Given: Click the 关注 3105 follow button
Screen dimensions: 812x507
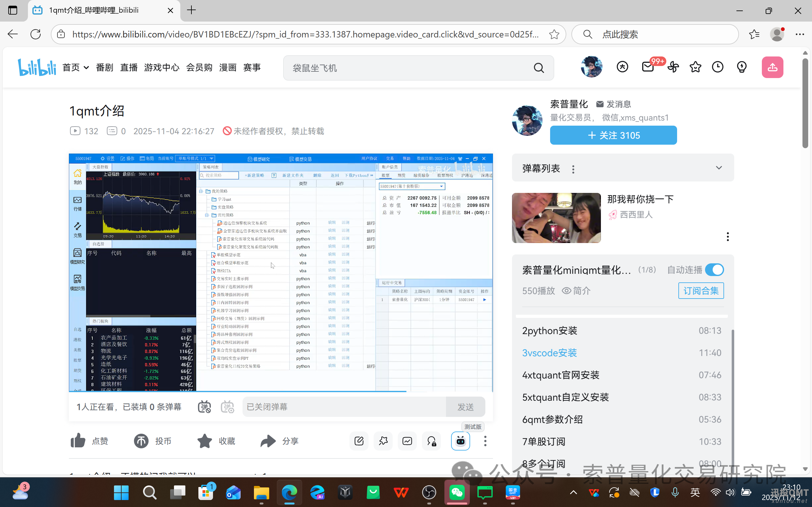Looking at the screenshot, I should 613,135.
